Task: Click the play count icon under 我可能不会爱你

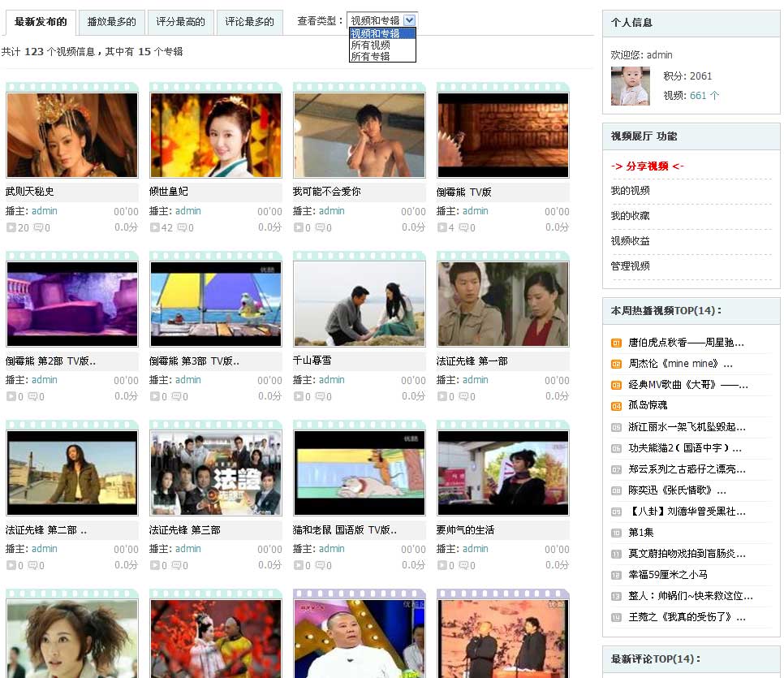Action: click(298, 227)
